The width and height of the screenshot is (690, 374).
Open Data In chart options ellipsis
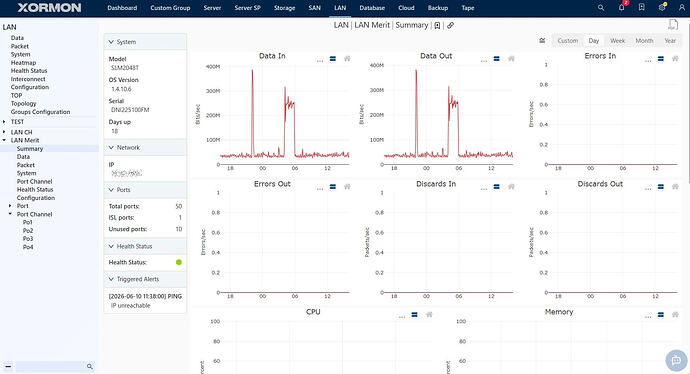[320, 61]
